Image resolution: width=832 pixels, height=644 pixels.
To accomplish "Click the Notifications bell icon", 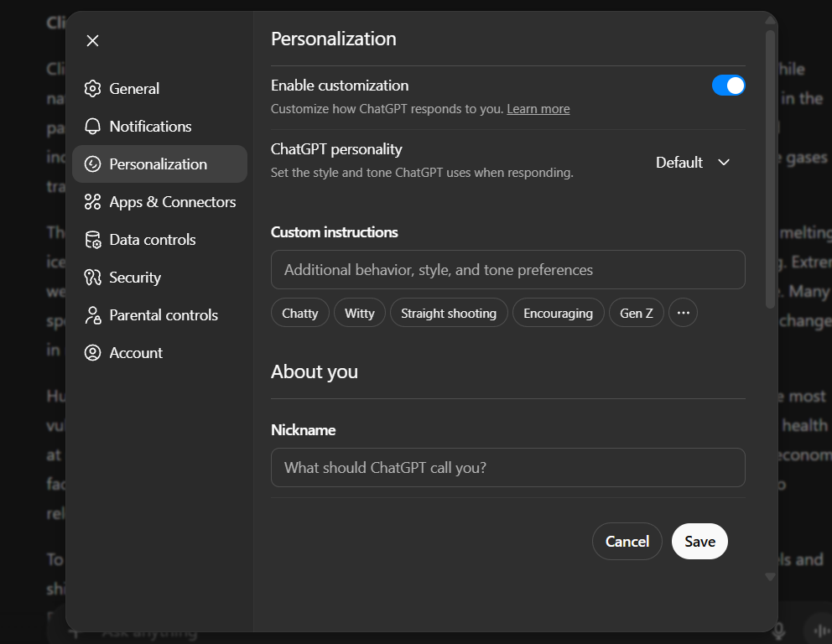I will tap(93, 127).
